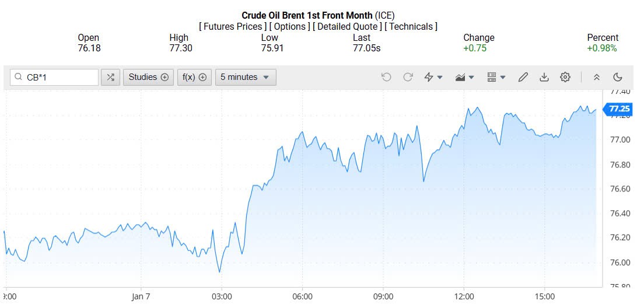The image size is (644, 304).
Task: Switch to the Technicals page
Action: (x=411, y=26)
